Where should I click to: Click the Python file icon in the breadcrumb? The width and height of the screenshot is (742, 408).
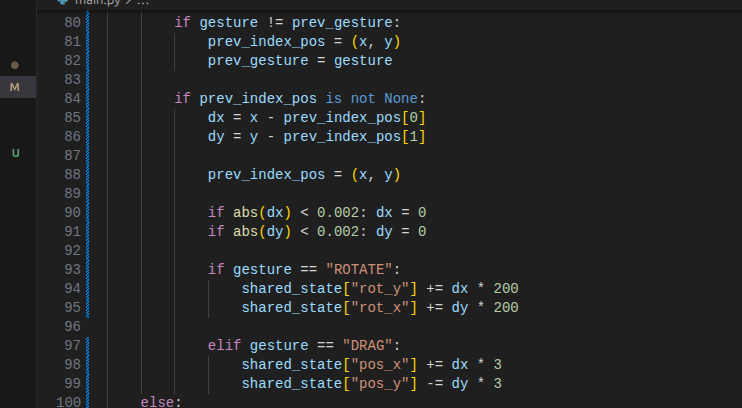tap(63, 3)
